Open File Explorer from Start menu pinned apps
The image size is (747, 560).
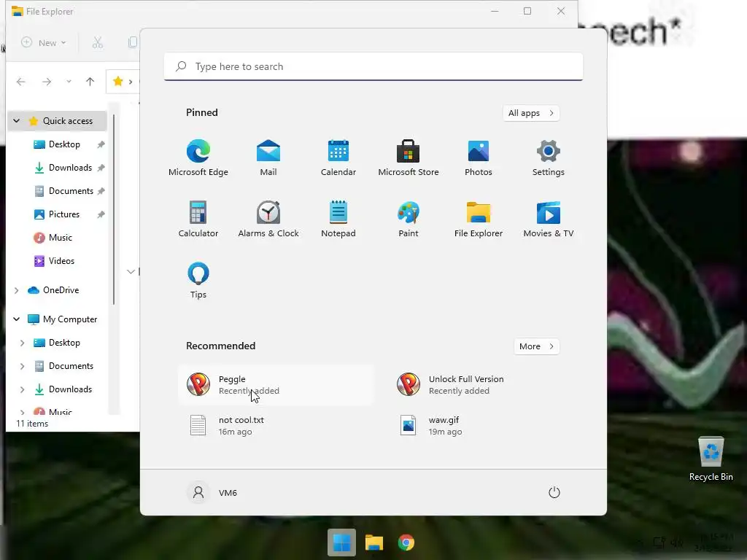pyautogui.click(x=479, y=219)
